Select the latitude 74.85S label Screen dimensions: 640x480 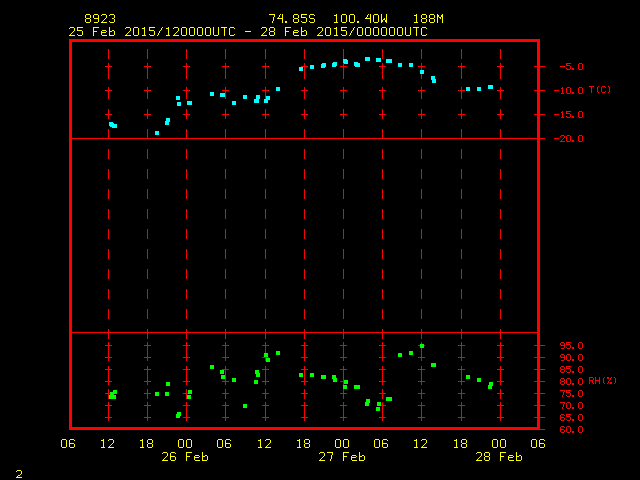pos(290,19)
